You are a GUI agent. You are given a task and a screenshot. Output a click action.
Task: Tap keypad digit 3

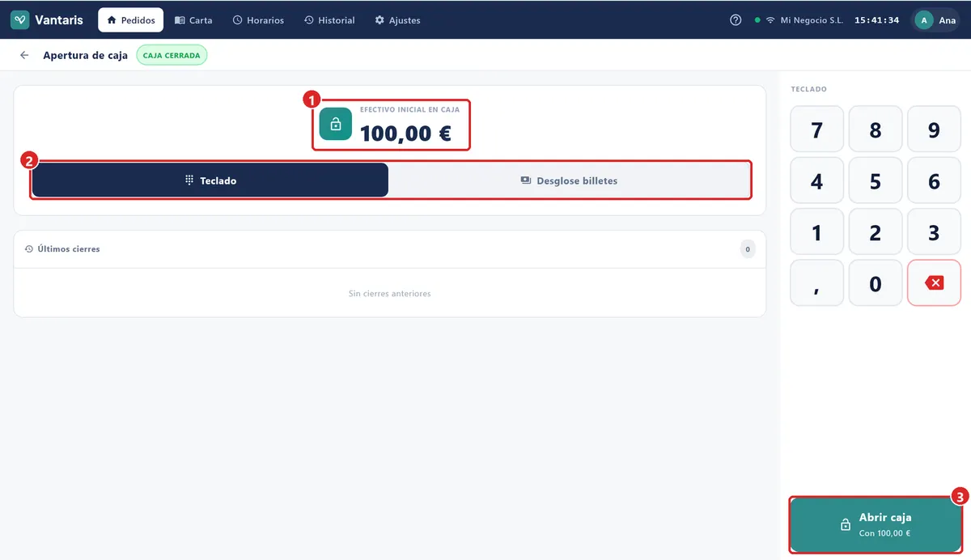934,232
